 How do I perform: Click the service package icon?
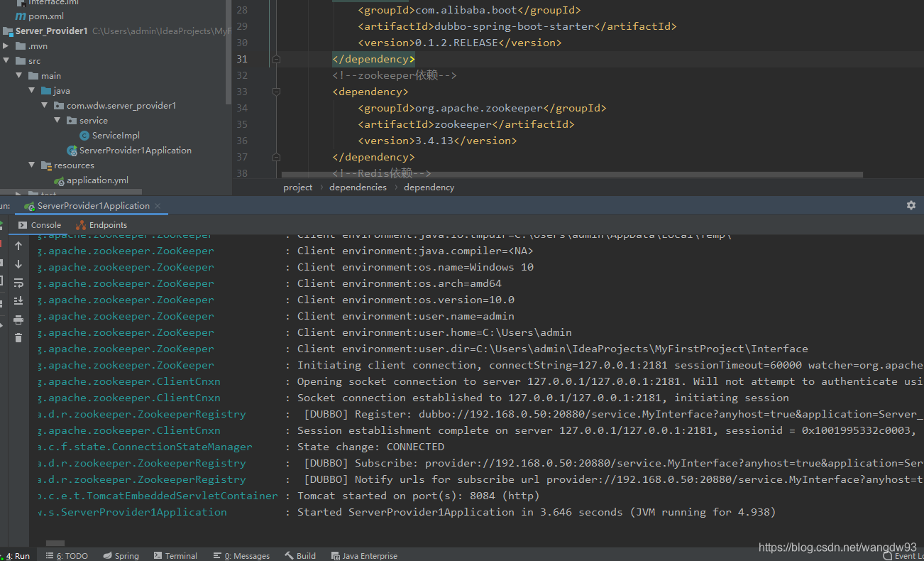pos(72,121)
